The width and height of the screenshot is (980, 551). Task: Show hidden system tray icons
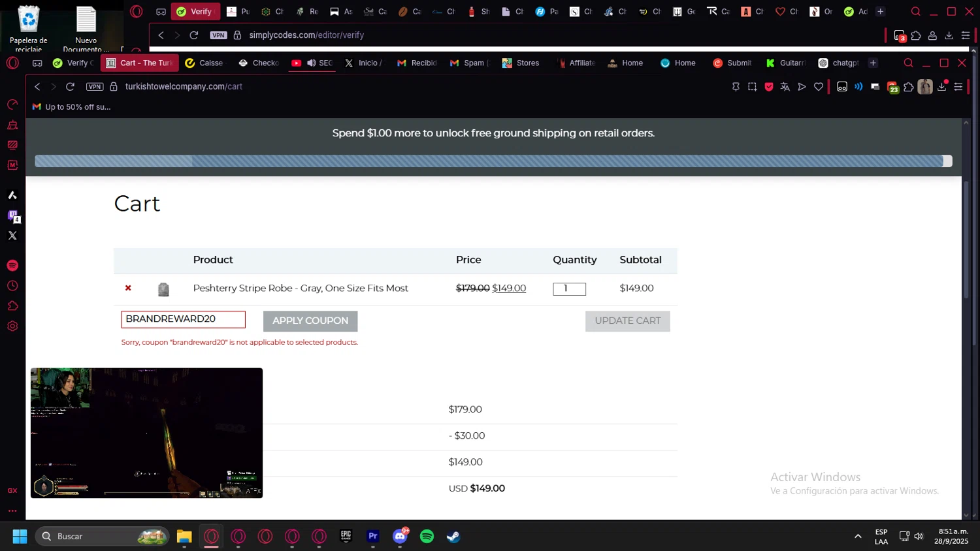pyautogui.click(x=858, y=537)
